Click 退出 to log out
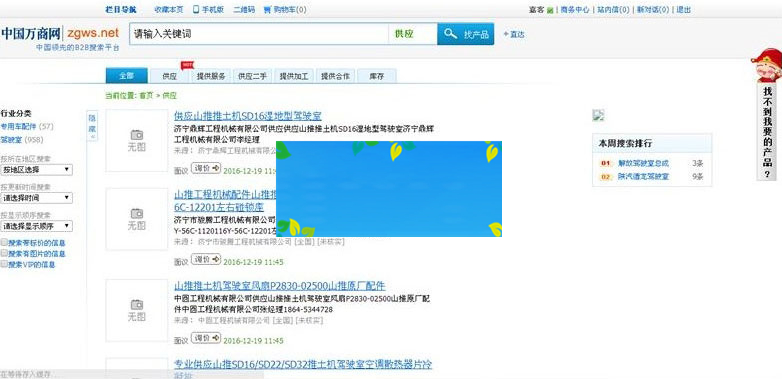This screenshot has height=379, width=782. tap(684, 9)
